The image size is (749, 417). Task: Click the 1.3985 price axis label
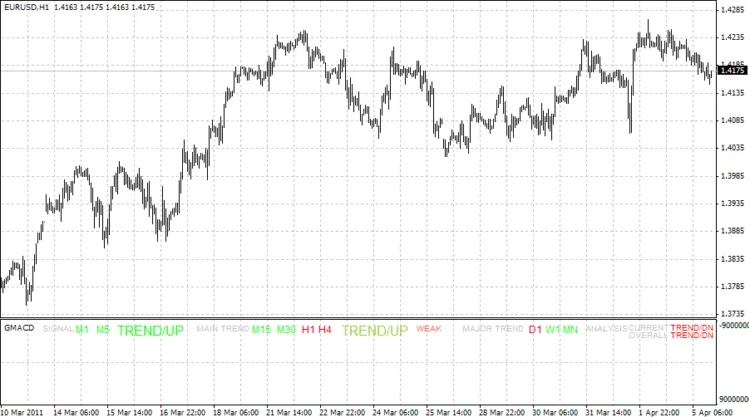732,176
